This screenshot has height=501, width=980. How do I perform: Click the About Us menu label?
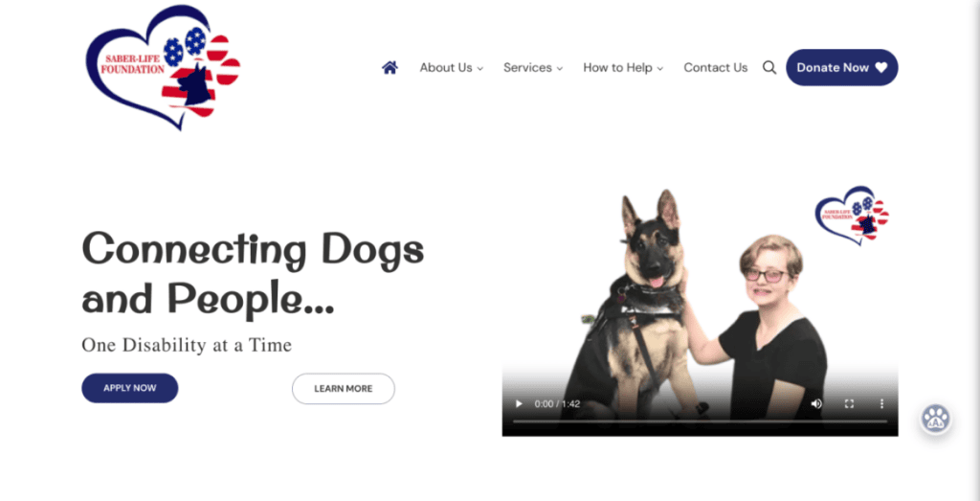point(446,68)
